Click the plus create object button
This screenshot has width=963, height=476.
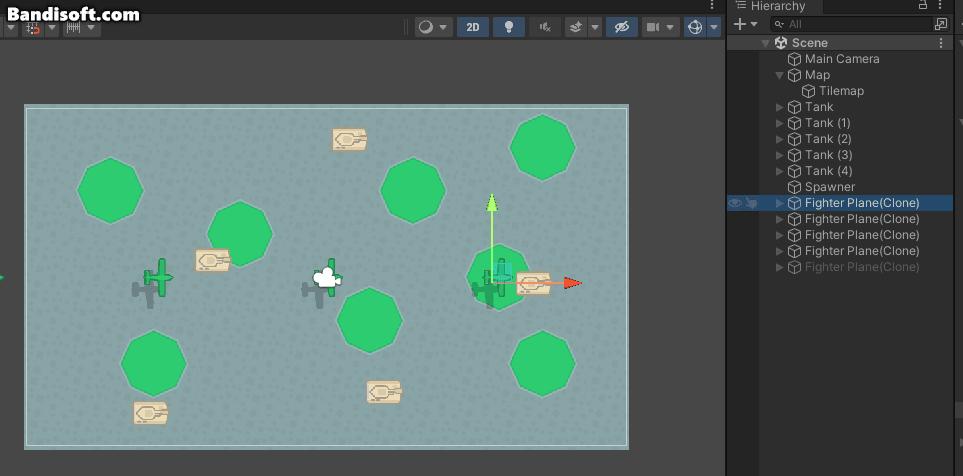point(739,24)
